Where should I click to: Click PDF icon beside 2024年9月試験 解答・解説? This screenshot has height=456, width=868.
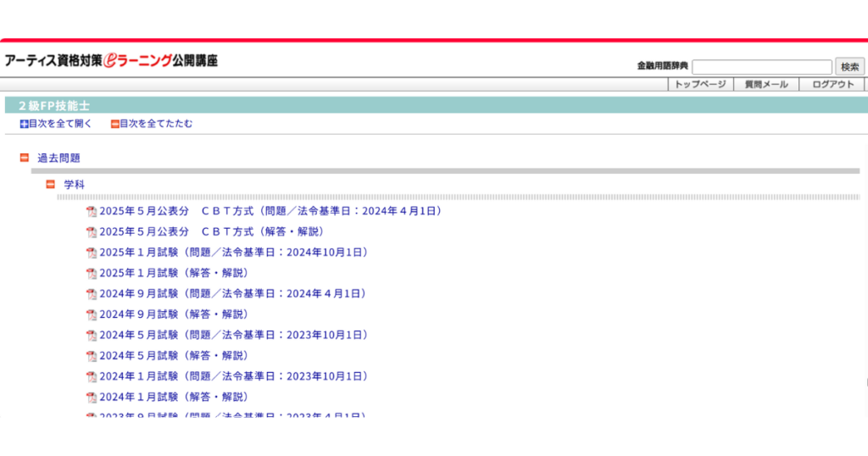click(x=92, y=314)
